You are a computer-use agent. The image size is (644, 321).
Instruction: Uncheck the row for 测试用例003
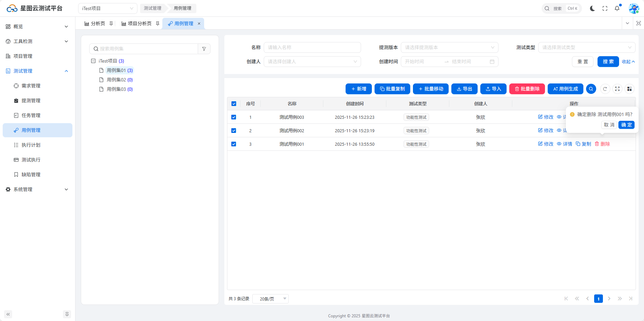pyautogui.click(x=234, y=117)
